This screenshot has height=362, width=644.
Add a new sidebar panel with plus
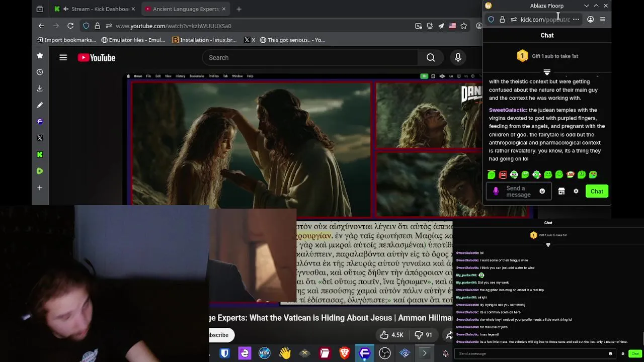tap(40, 188)
